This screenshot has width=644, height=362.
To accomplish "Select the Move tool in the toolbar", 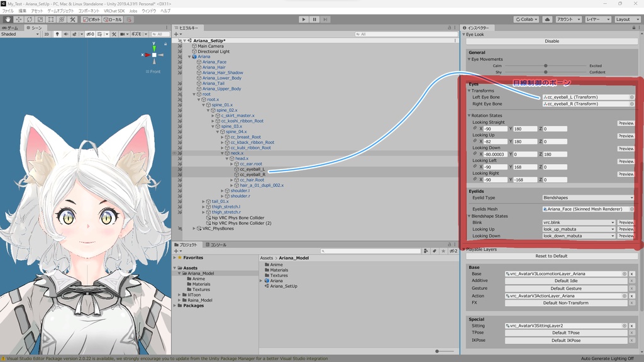I will [x=18, y=19].
